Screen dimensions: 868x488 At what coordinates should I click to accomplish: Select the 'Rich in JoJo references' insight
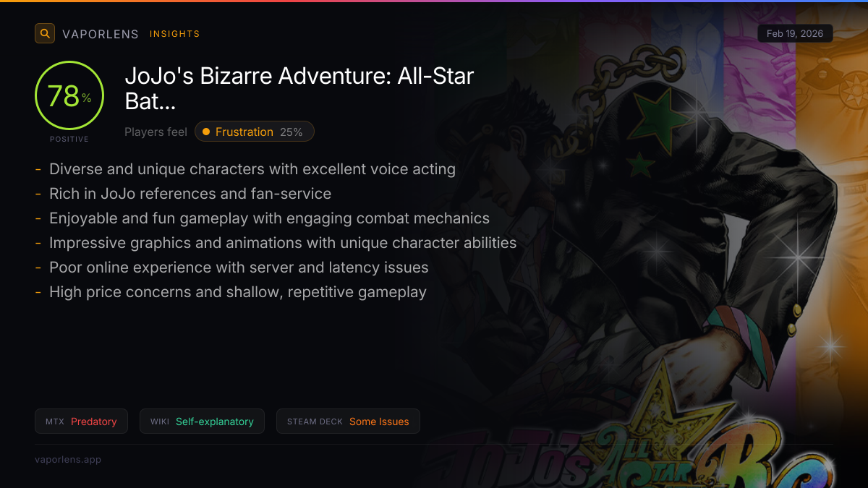click(x=190, y=194)
